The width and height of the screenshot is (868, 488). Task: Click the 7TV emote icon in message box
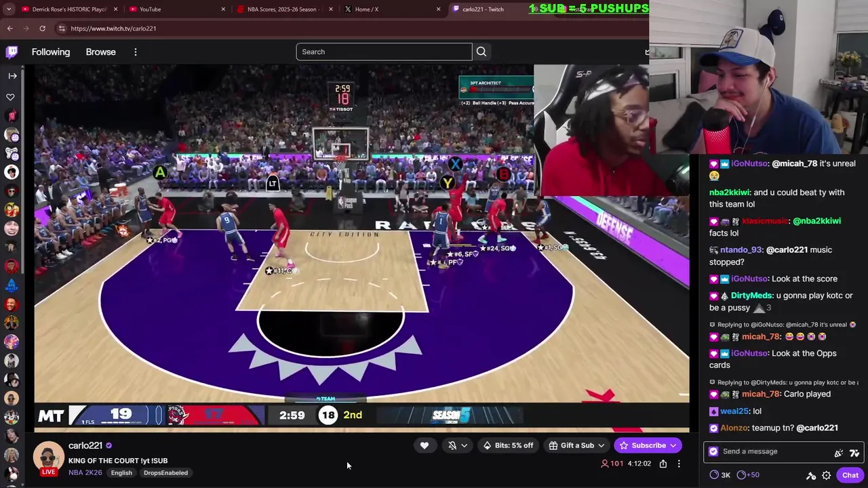click(854, 452)
